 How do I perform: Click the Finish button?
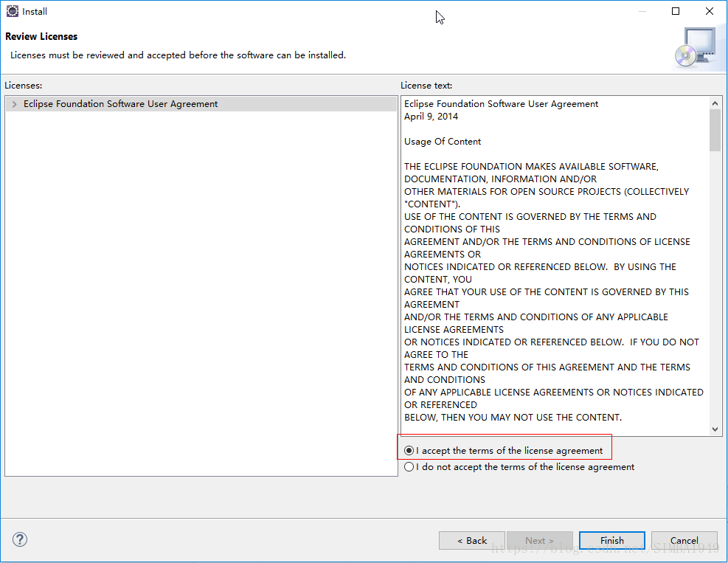tap(611, 540)
